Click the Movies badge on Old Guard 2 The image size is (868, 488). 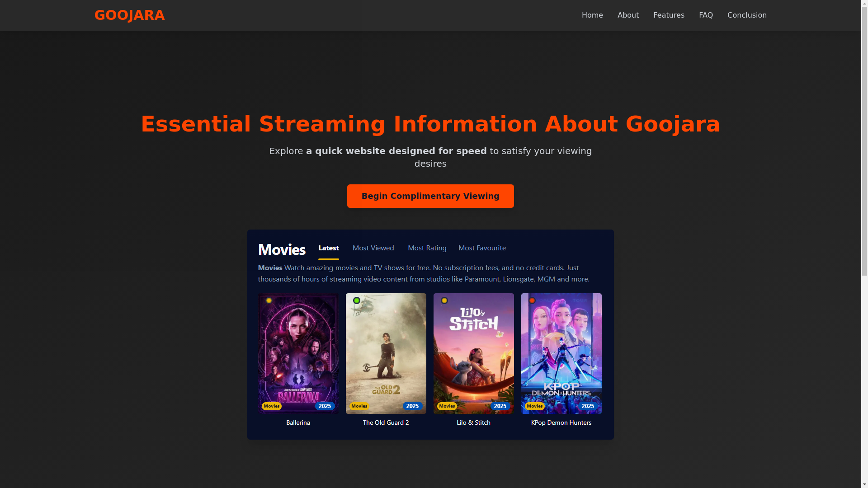click(x=359, y=406)
